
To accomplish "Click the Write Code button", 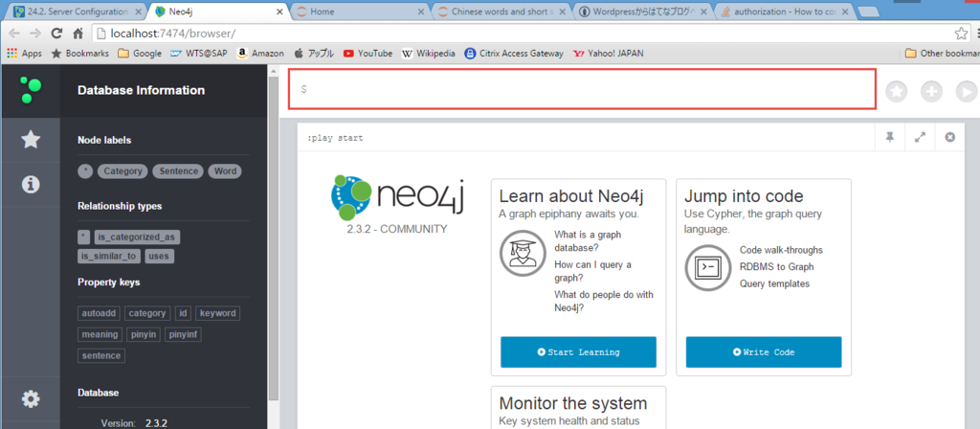I will (764, 352).
